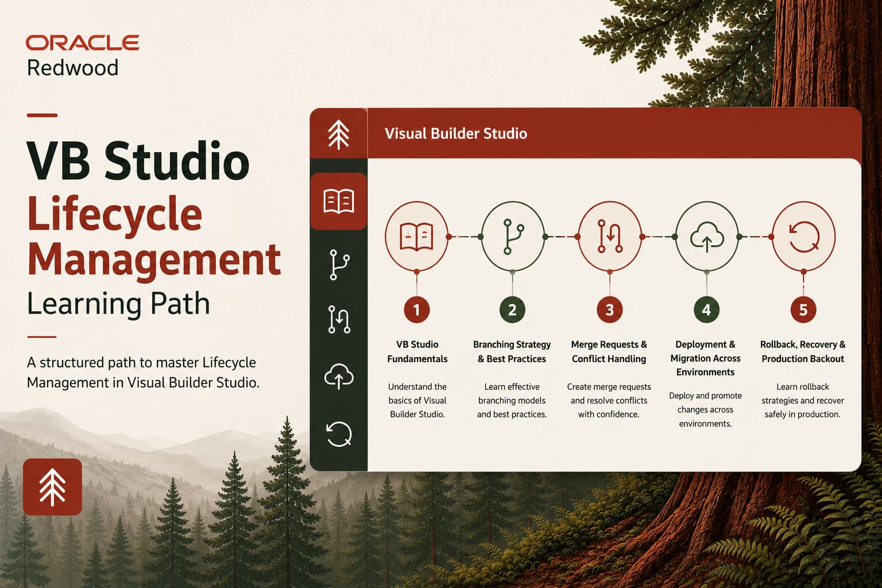Click 'Create merge requests and resolve conflicts' description

(609, 400)
